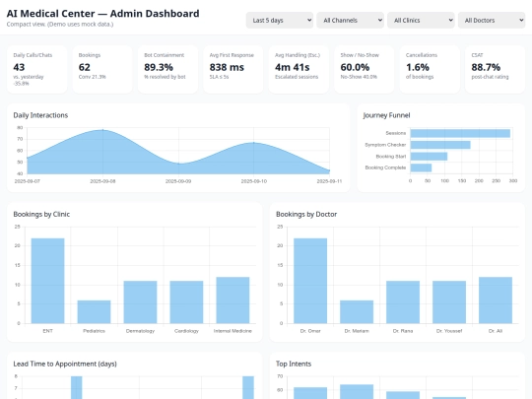Click the Daily Interactions chart heading
The height and width of the screenshot is (399, 532).
[40, 115]
